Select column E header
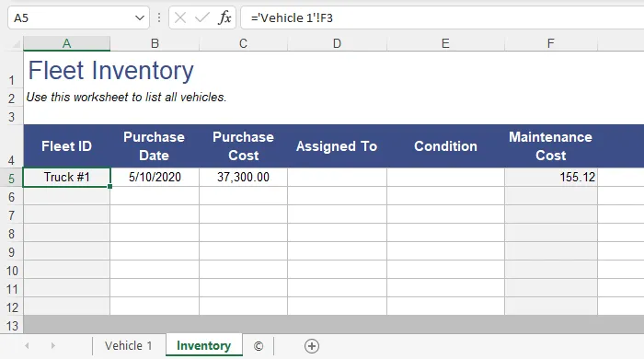 click(x=445, y=43)
